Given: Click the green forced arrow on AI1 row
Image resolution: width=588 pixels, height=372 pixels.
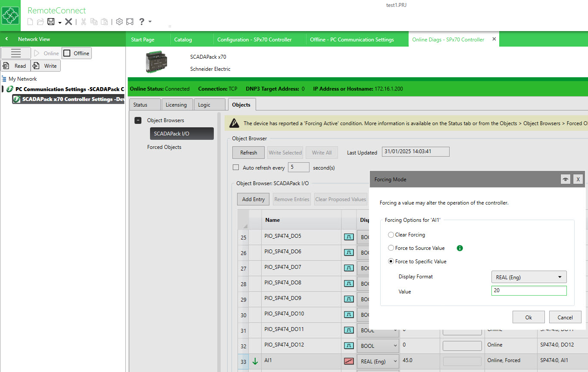Looking at the screenshot, I should [255, 362].
